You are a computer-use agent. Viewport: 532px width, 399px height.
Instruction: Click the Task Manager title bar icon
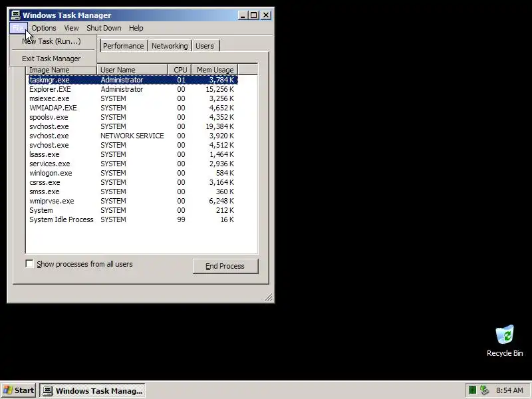pyautogui.click(x=15, y=15)
